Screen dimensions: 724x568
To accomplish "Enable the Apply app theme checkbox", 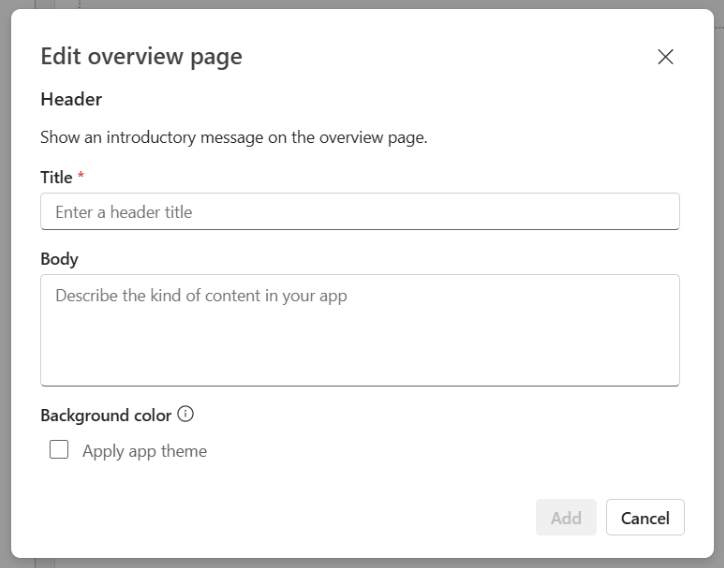I will click(59, 450).
